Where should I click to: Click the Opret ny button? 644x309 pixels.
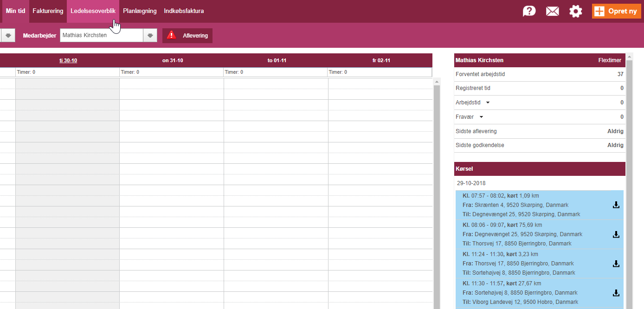point(617,11)
